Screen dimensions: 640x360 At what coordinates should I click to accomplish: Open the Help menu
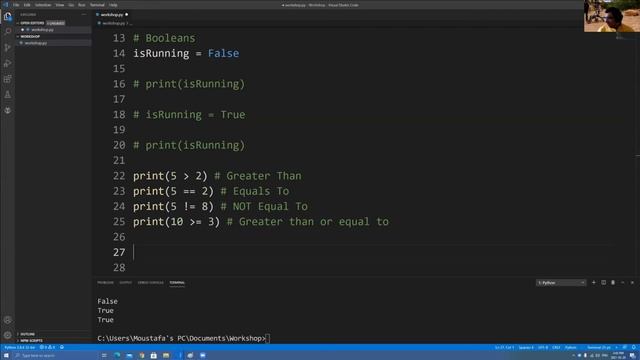(113, 5)
